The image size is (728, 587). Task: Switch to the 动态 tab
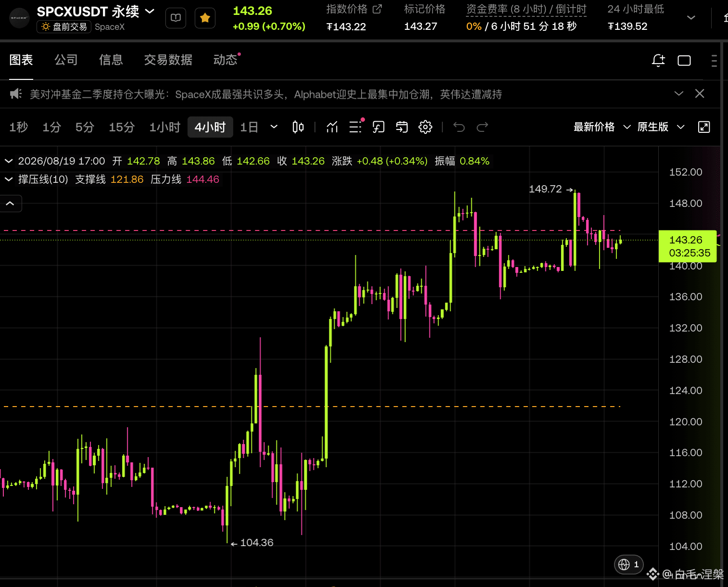(x=226, y=60)
